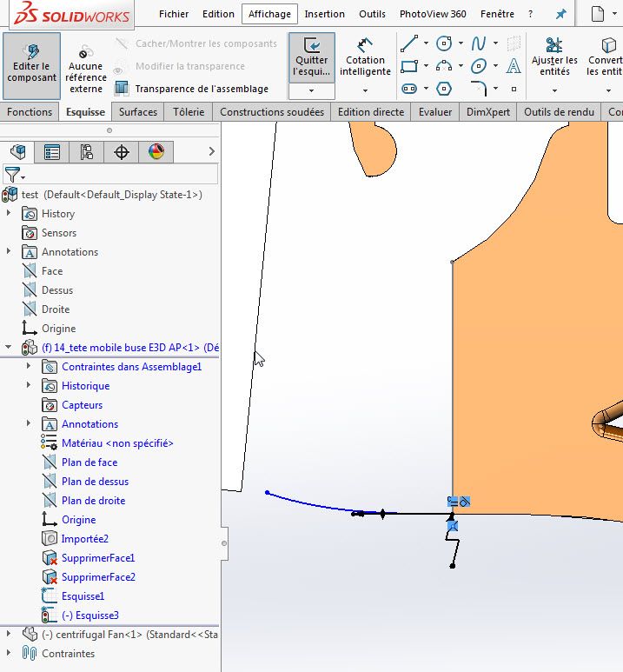Screen dimensions: 623x672
Task: Select the Line sketch tool
Action: point(408,43)
